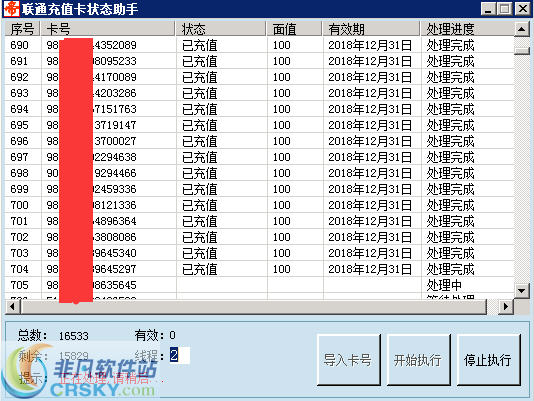The height and width of the screenshot is (401, 534).
Task: Sort by the 有效期 column header
Action: point(371,29)
